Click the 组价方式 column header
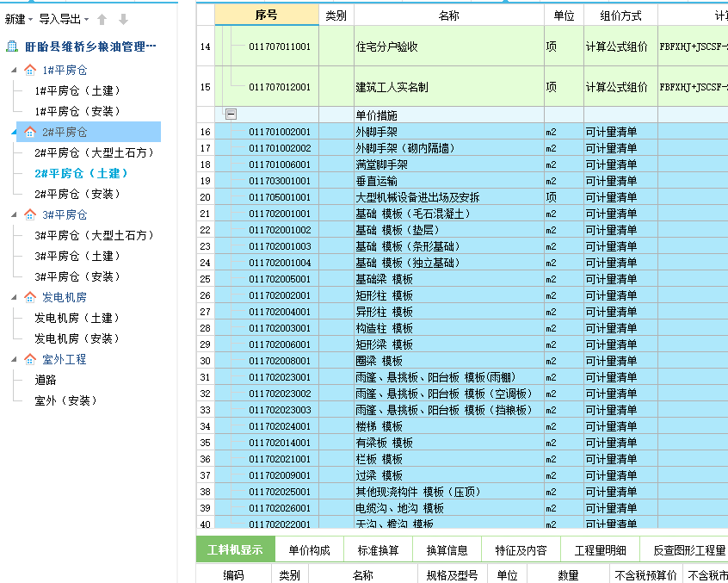The width and height of the screenshot is (728, 583). (620, 16)
